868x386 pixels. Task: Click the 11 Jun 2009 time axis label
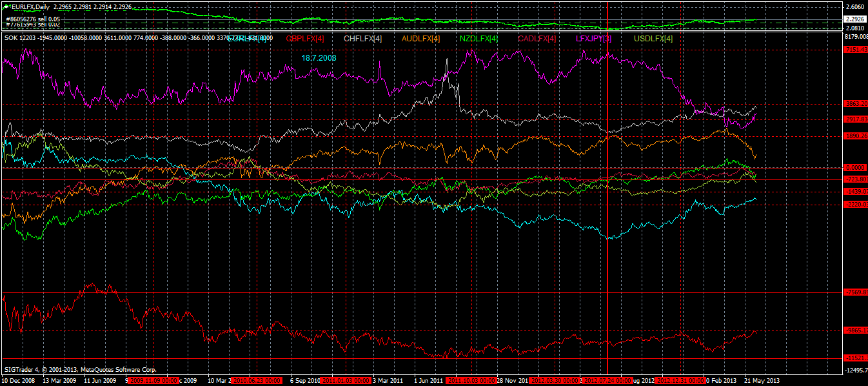tap(101, 381)
